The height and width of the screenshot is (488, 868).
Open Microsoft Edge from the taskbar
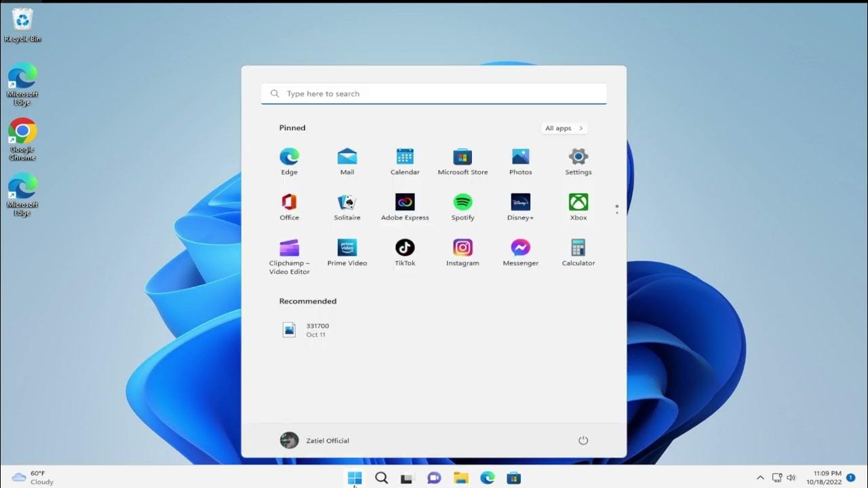coord(488,478)
